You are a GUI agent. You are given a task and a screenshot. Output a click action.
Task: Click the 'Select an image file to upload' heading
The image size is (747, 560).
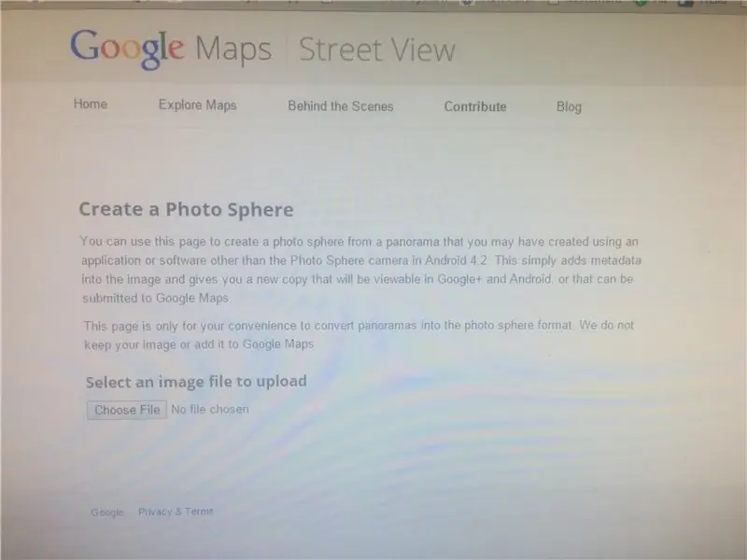coord(196,382)
